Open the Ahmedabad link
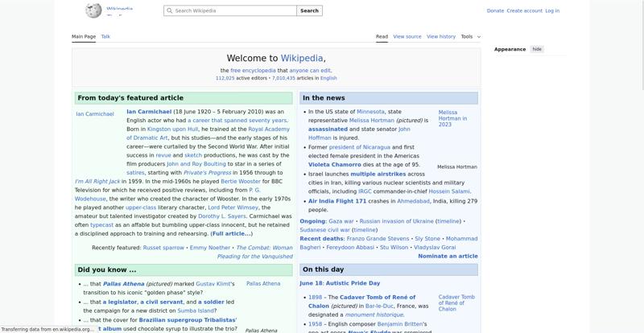The height and width of the screenshot is (333, 644). pos(413,201)
